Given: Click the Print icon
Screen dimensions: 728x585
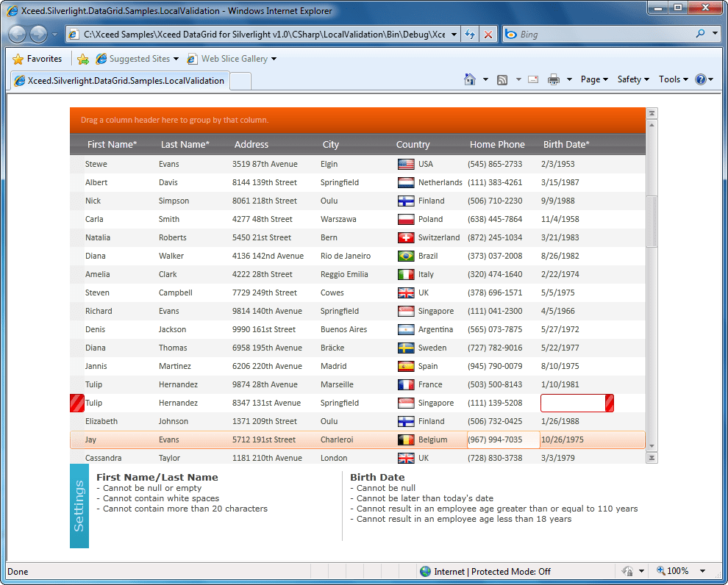Looking at the screenshot, I should tap(553, 79).
